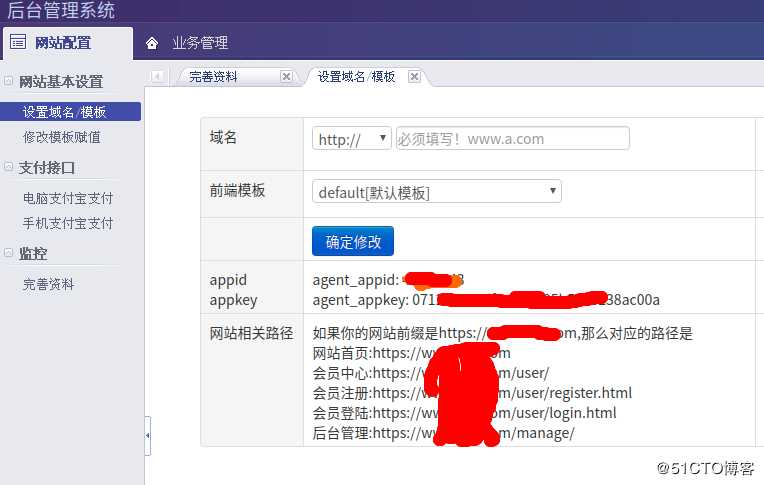This screenshot has width=764, height=485.
Task: Open 修改模板赋值 in the sidebar
Action: point(62,137)
